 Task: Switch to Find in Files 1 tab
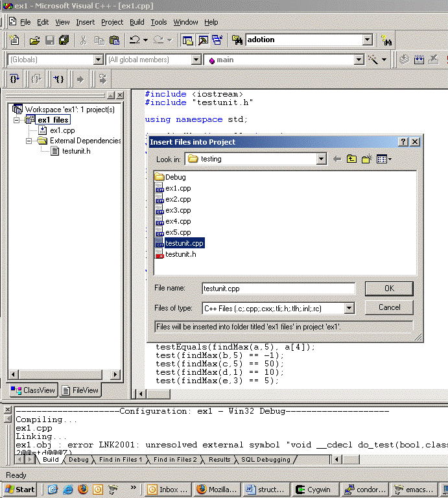[121, 460]
